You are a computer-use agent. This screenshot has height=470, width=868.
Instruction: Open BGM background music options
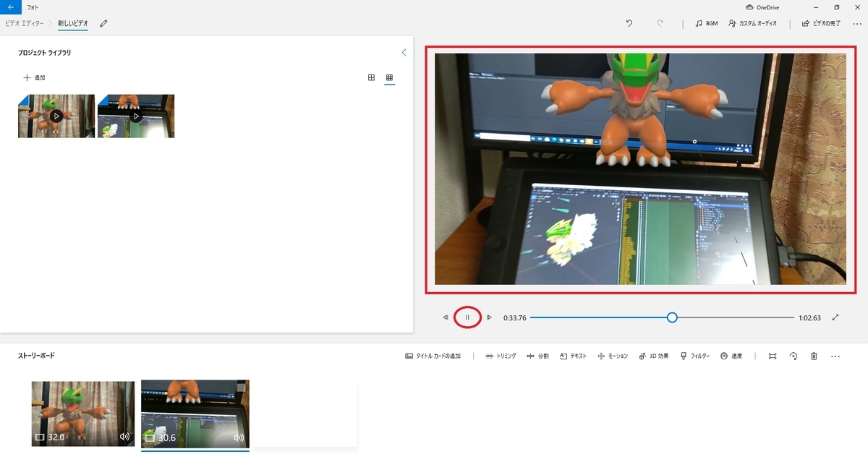(x=706, y=24)
